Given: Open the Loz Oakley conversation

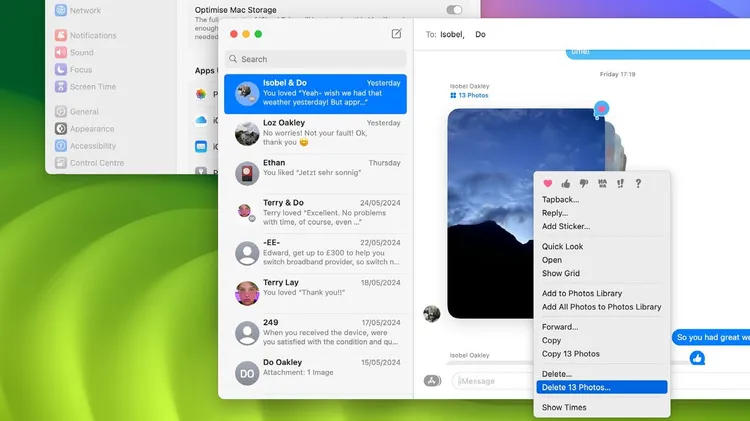Looking at the screenshot, I should (x=316, y=133).
